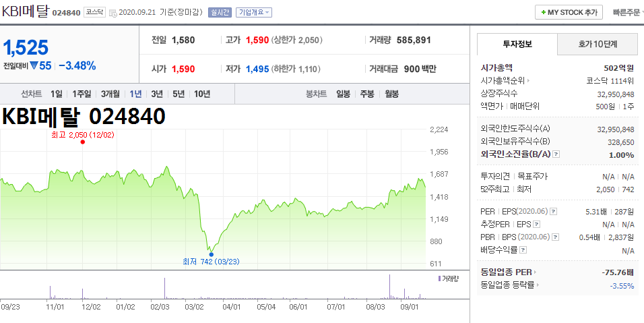Screen dimensions: 644x323
Task: Click the red 최고 2,050 marker dot
Action: click(x=83, y=142)
